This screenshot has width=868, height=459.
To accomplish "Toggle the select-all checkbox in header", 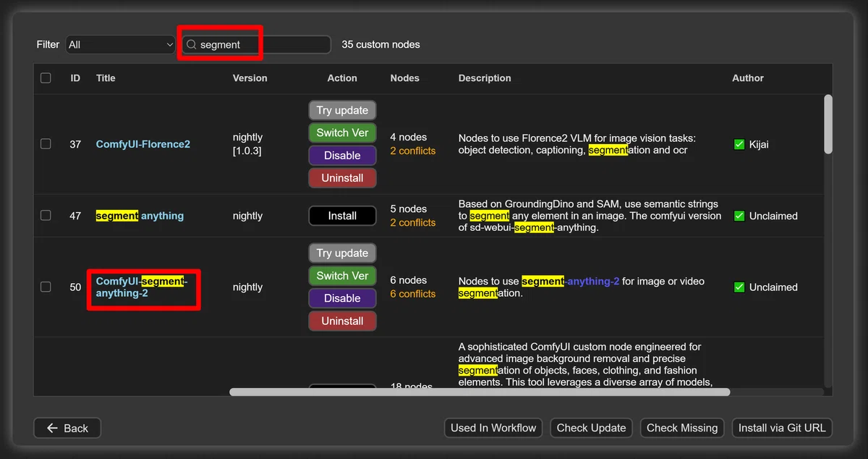I will click(x=46, y=78).
